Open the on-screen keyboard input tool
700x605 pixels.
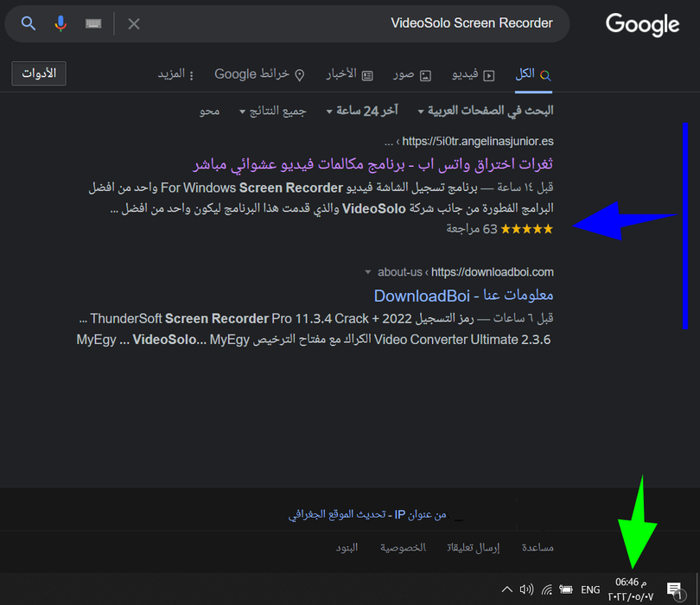[x=93, y=23]
